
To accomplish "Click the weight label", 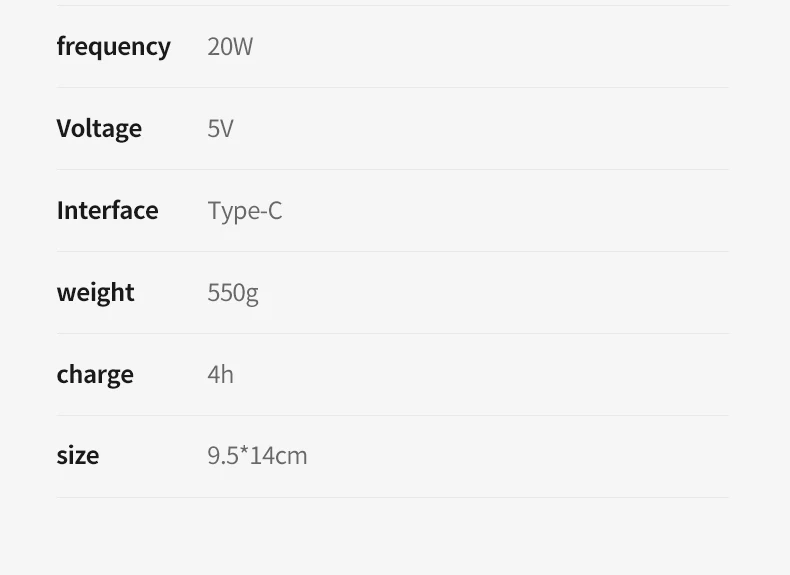I will (x=95, y=292).
